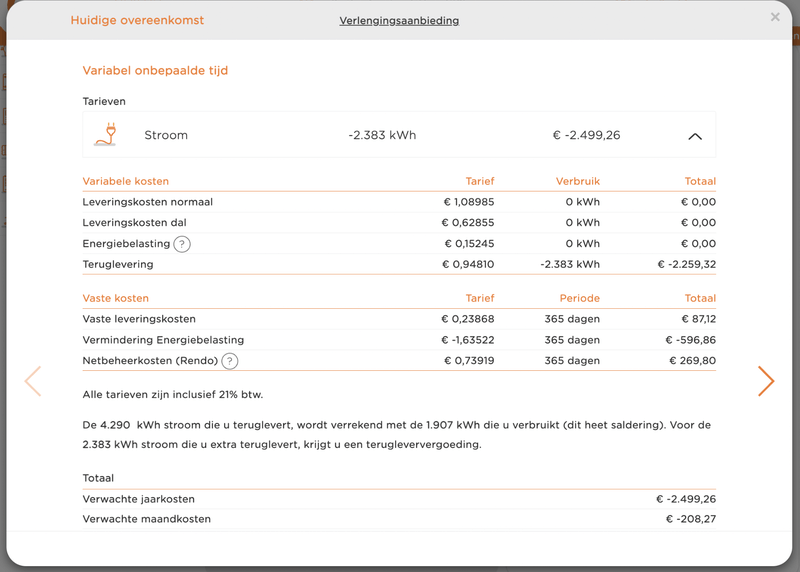Open Netbeheerkosten (Rendo) help icon
Viewport: 800px width, 572px height.
coord(230,361)
